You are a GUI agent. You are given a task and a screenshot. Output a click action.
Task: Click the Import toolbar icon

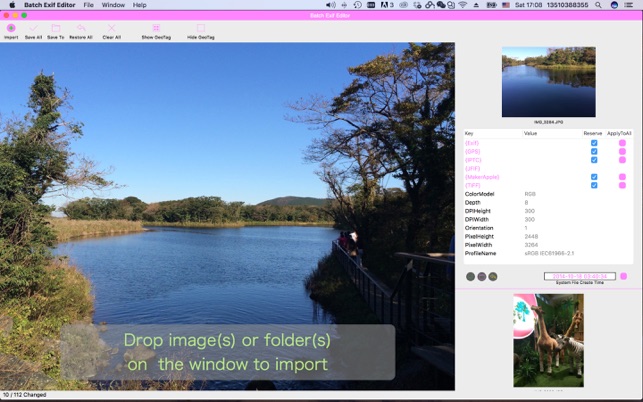click(x=11, y=28)
